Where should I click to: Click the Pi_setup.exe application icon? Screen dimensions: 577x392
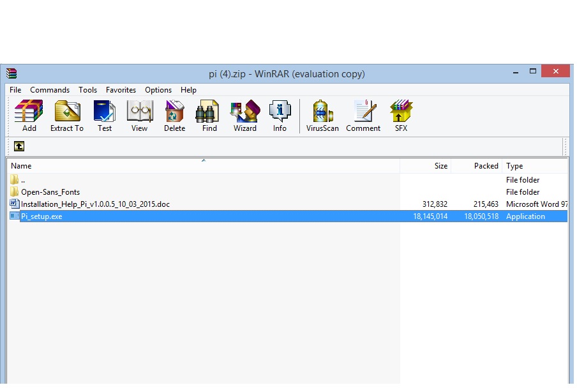pos(14,216)
